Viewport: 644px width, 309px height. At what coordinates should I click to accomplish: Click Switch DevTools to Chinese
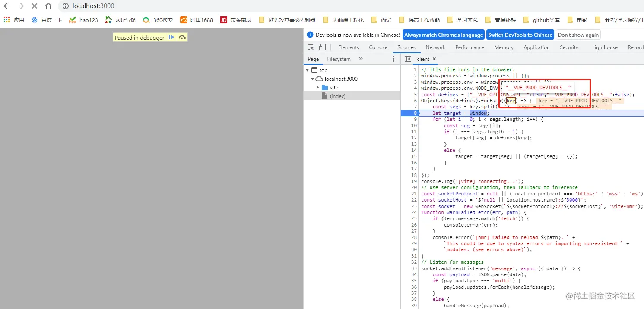click(x=520, y=35)
